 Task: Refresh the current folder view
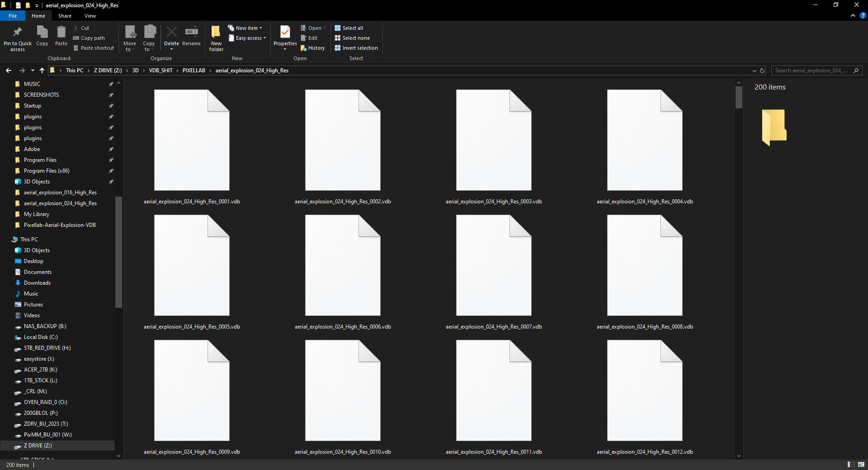click(762, 70)
